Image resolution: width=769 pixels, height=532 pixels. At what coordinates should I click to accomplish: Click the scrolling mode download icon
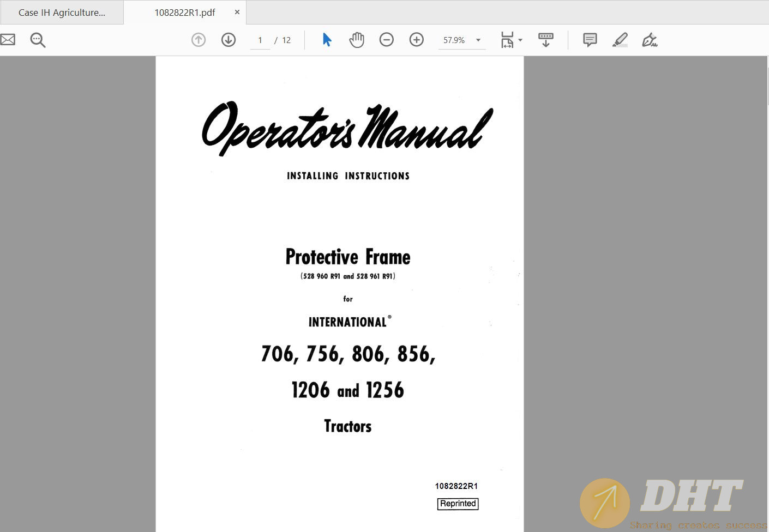(x=545, y=40)
